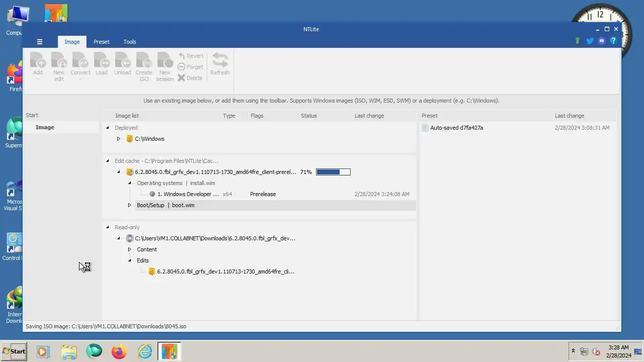The width and height of the screenshot is (644, 362).
Task: Collapse Operating systems install.wim node
Action: (129, 183)
